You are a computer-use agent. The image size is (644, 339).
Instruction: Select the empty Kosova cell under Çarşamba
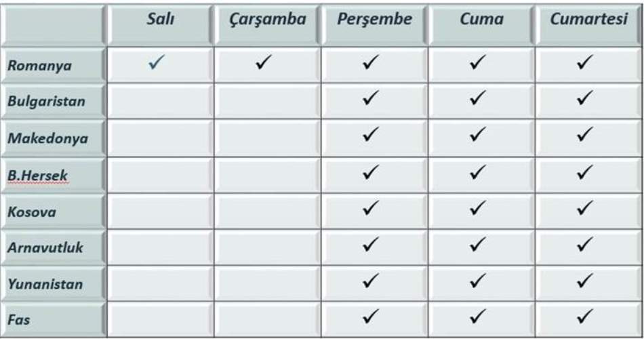click(x=267, y=211)
